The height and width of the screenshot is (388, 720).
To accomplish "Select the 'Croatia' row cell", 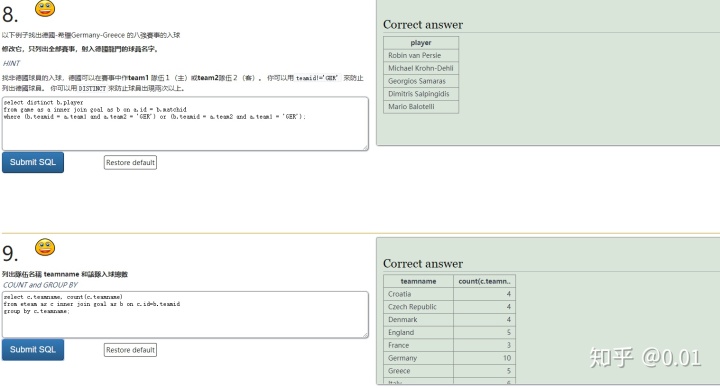I will click(x=418, y=294).
